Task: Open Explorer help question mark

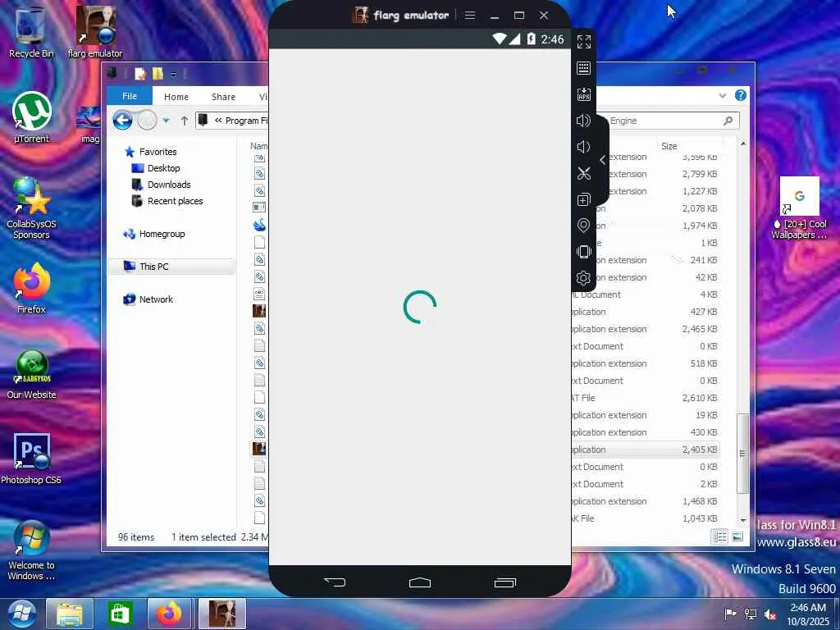Action: (741, 95)
